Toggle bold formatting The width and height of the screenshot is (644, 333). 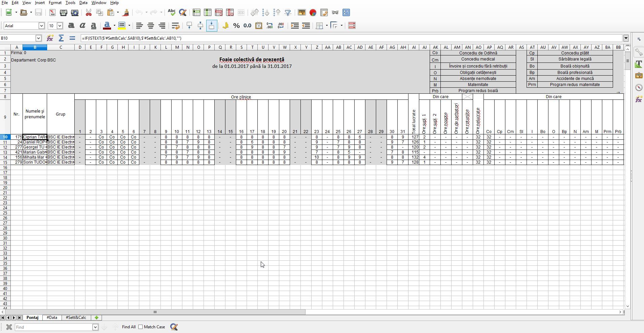pos(71,26)
